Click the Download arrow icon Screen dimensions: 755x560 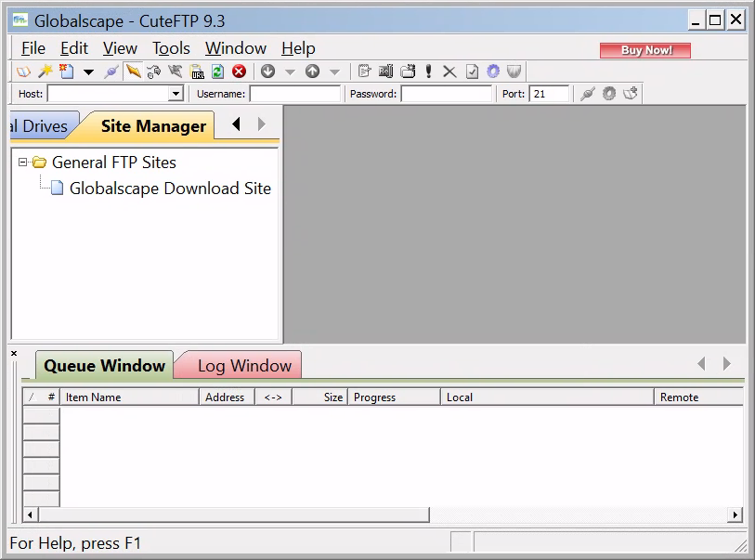pos(267,72)
